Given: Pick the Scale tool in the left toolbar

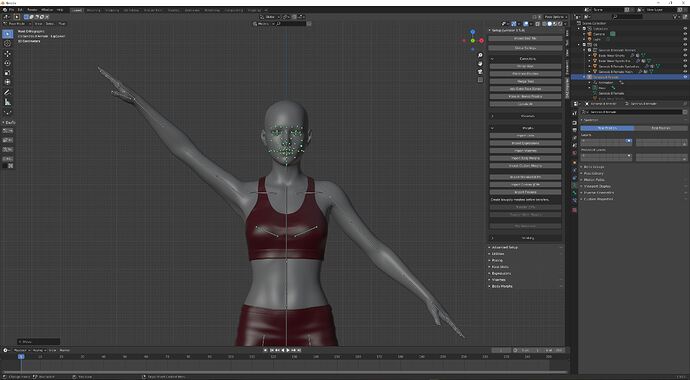Looking at the screenshot, I should pos(7,73).
